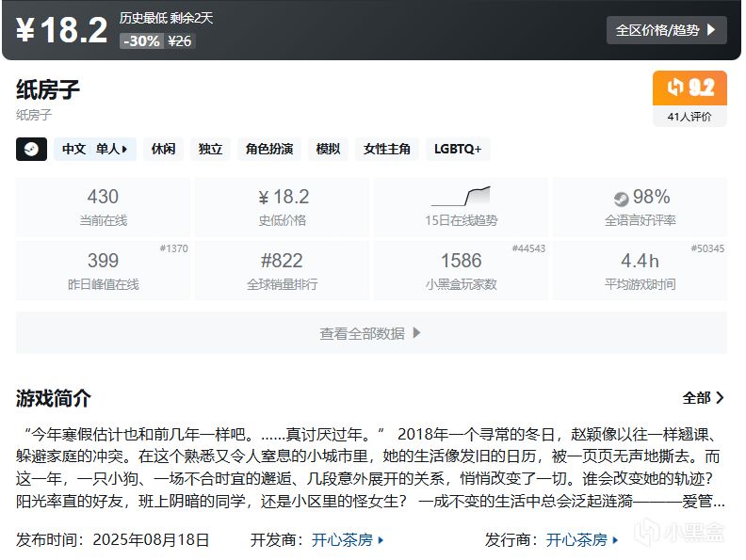Screen dimensions: 746x560
Task: Click the ¥18.2 current price header
Action: [62, 30]
